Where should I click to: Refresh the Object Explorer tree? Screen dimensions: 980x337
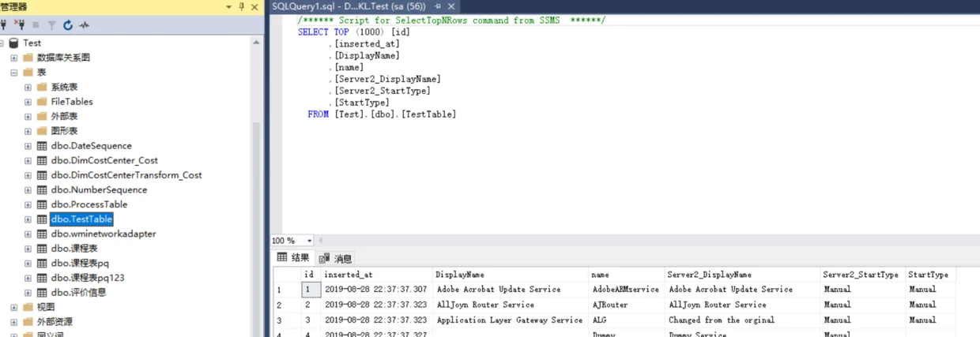click(x=68, y=25)
